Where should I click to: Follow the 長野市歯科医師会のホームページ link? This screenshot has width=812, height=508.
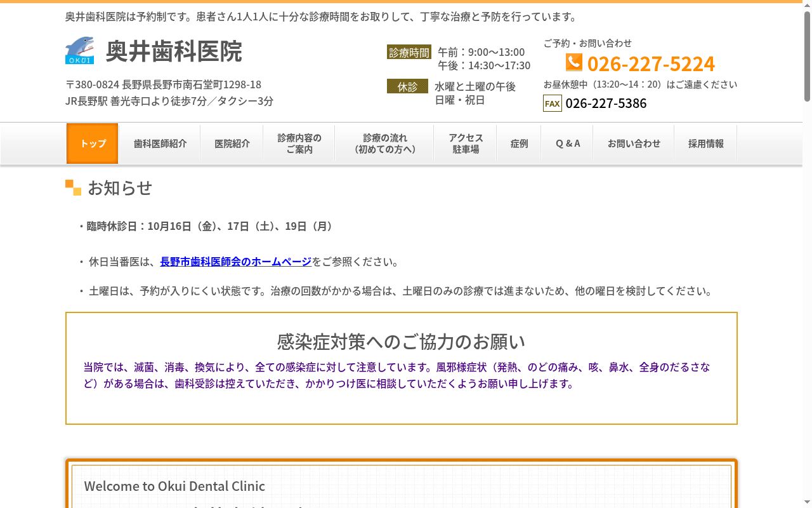pos(236,262)
